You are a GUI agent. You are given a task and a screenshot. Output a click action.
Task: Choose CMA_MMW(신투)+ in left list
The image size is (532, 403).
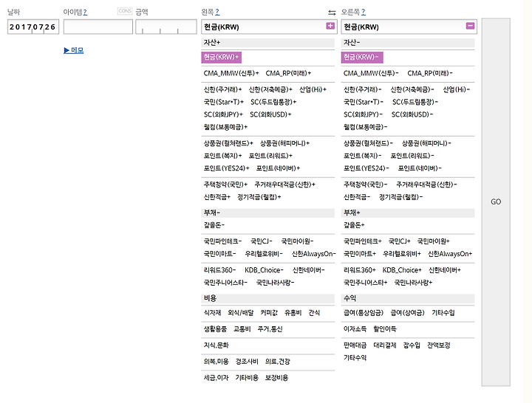point(231,73)
